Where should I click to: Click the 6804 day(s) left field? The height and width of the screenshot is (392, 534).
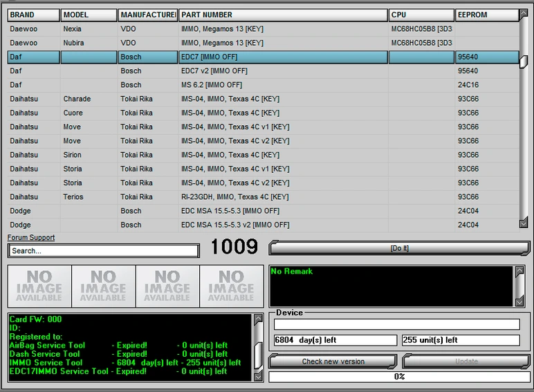tap(335, 340)
